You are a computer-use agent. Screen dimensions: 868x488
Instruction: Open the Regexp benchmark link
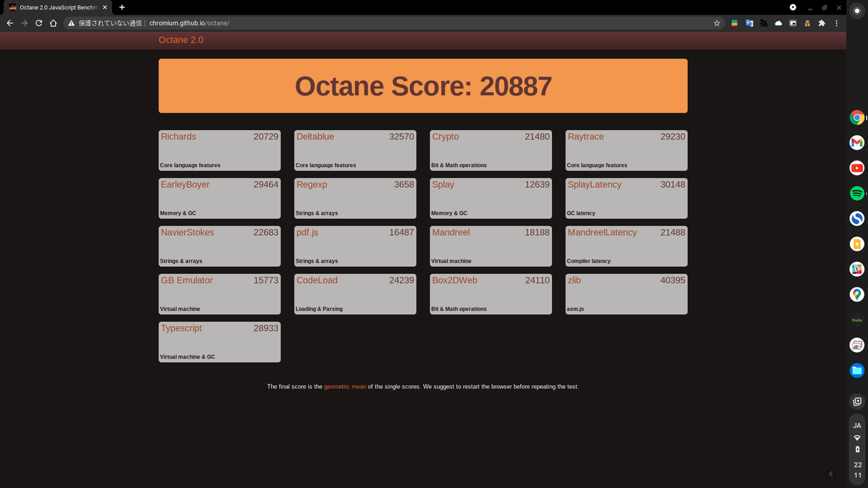click(312, 184)
